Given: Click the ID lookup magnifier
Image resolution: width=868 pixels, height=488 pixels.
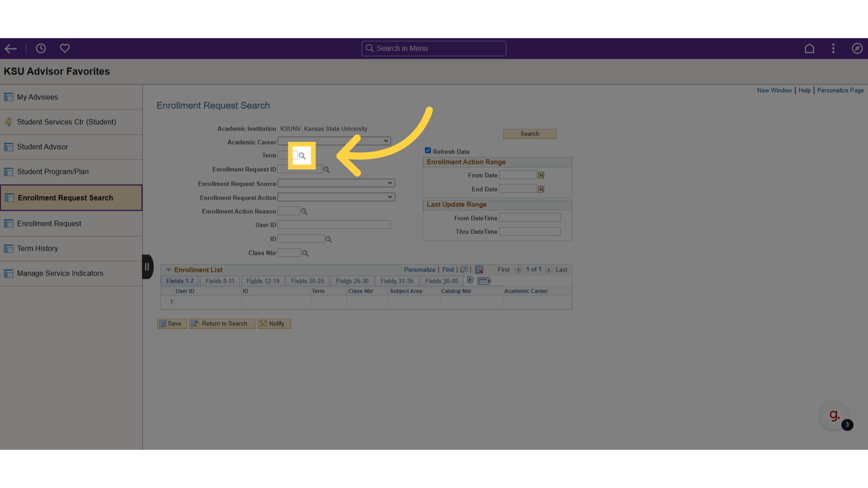Looking at the screenshot, I should tap(329, 239).
